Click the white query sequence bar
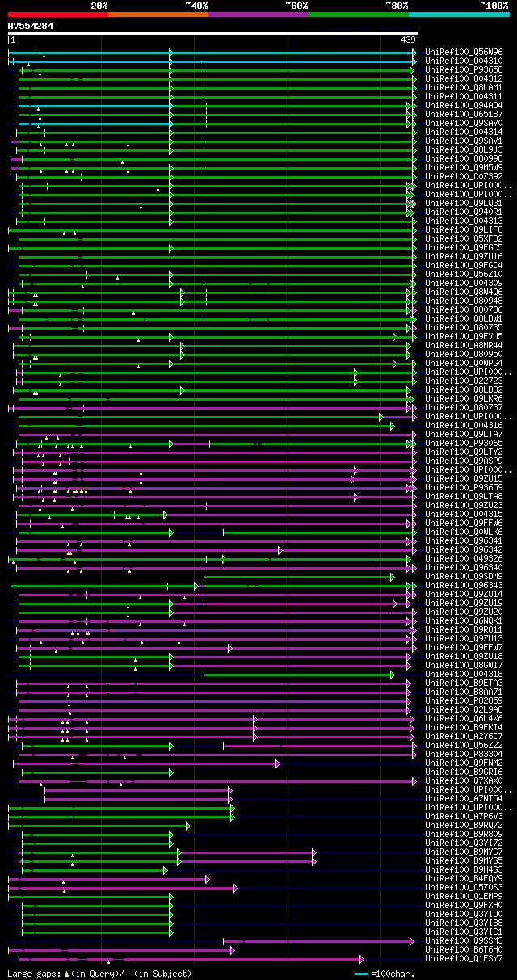517x980 pixels. pos(212,33)
